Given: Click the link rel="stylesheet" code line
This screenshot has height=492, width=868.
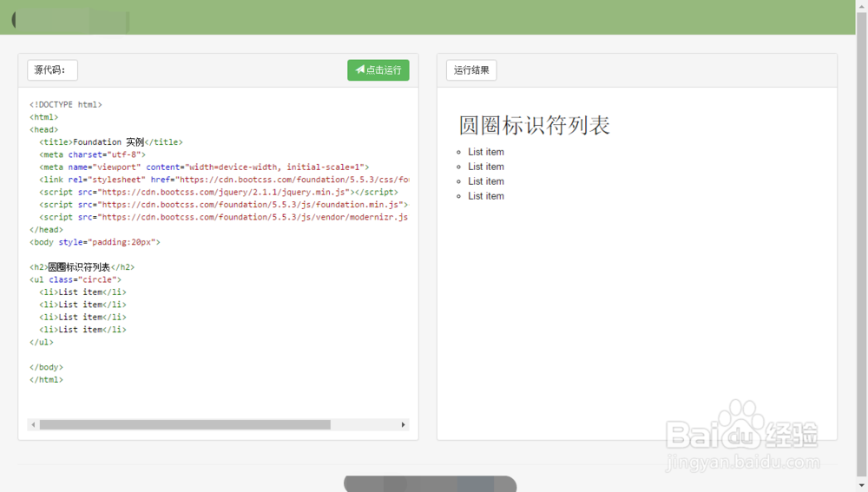Looking at the screenshot, I should point(224,180).
